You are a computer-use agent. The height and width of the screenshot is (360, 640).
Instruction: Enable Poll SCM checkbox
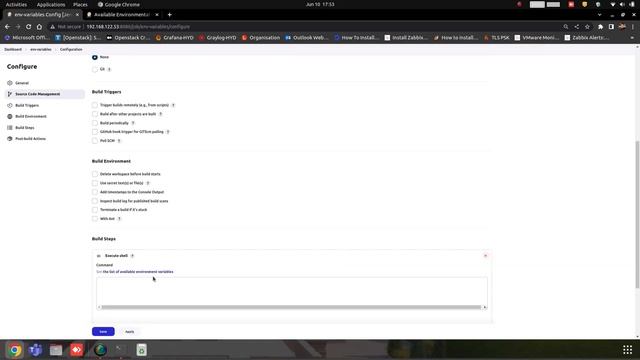pyautogui.click(x=95, y=141)
